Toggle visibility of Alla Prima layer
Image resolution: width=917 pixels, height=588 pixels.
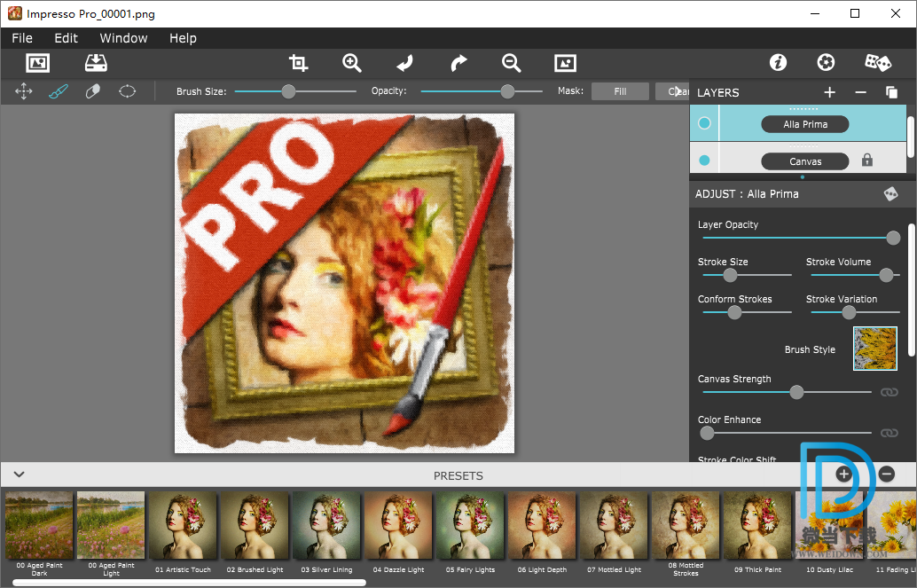coord(704,123)
